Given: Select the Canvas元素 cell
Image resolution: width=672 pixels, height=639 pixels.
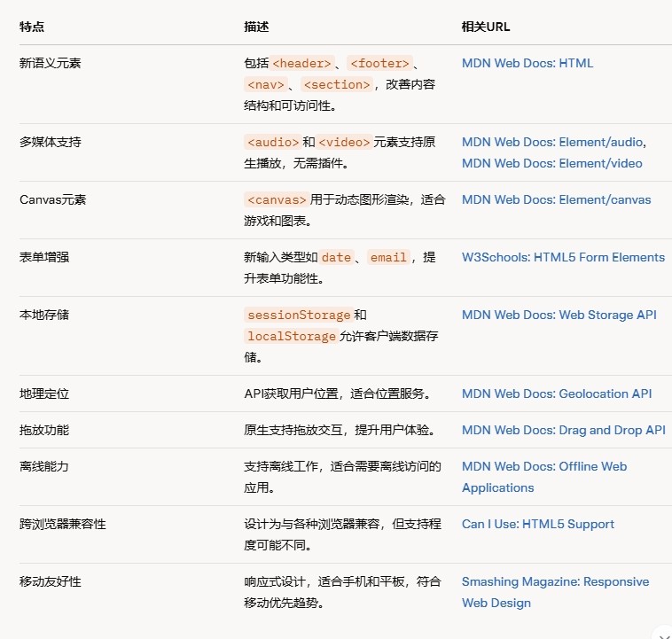Looking at the screenshot, I should coord(52,199).
